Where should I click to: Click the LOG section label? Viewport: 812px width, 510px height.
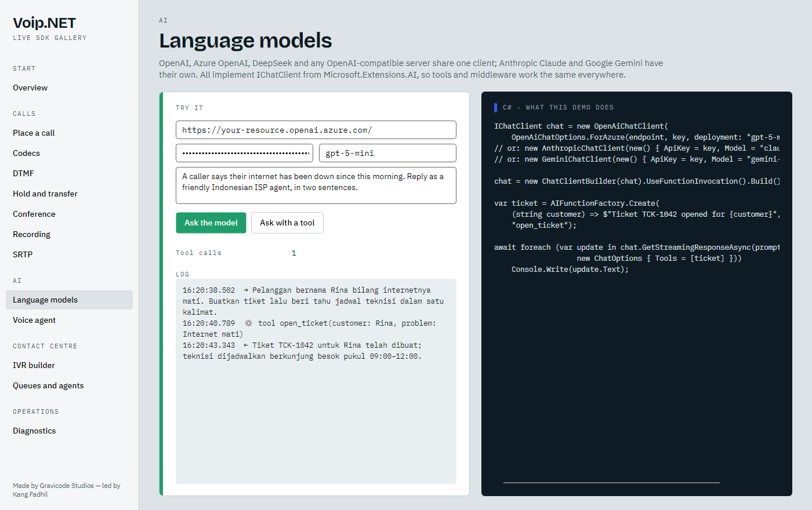(183, 275)
